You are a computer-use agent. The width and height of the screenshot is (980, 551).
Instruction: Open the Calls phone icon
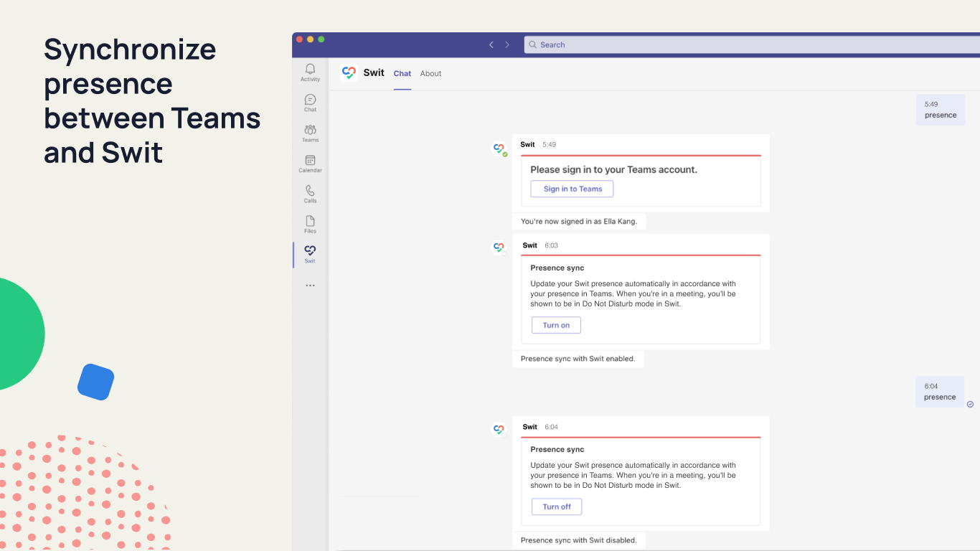click(310, 194)
